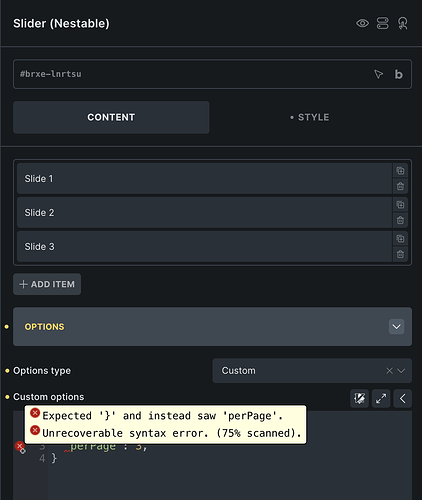Duplicate Slide 1 item
The width and height of the screenshot is (422, 500).
[400, 171]
